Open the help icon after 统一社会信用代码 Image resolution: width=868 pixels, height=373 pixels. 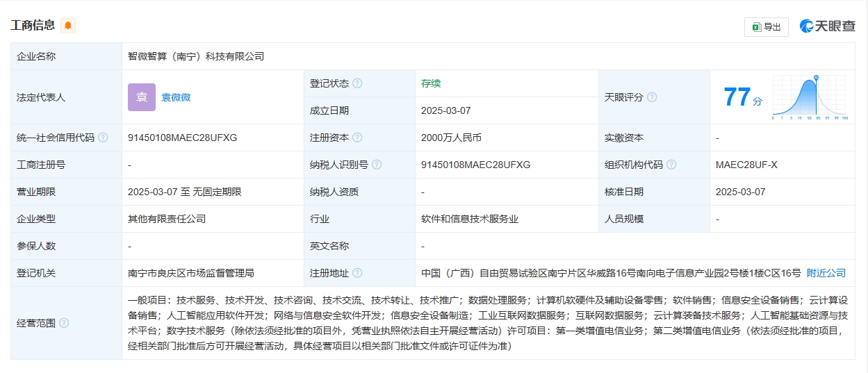tap(103, 138)
